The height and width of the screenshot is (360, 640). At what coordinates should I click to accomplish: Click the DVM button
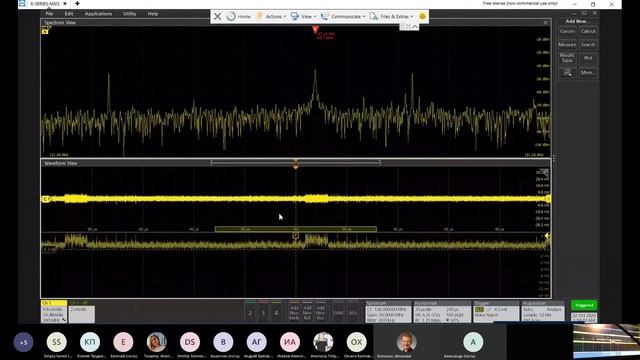(338, 312)
